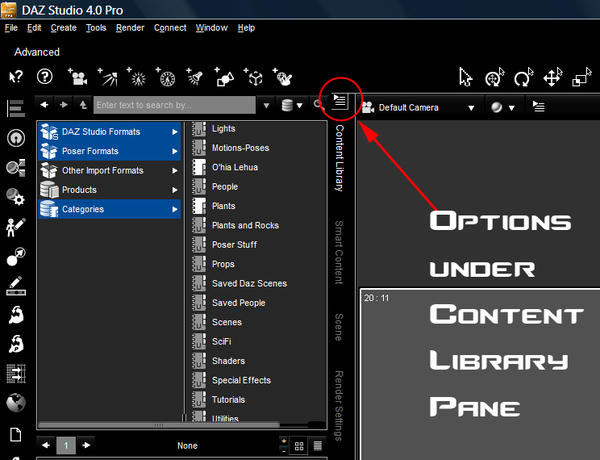The image size is (600, 460).
Task: Click the figure-with-pencil icon in sidebar
Action: [16, 227]
